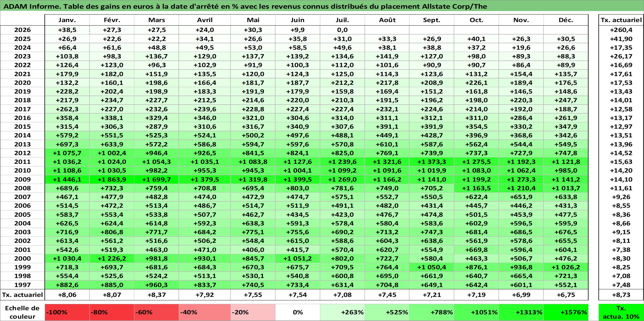Select the +1 446,1 cell in 2009

[67, 180]
